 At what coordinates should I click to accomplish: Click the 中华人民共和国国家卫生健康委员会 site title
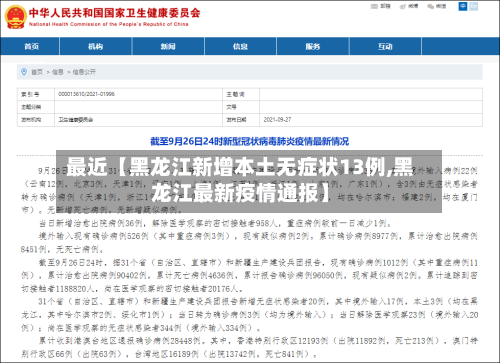(114, 13)
